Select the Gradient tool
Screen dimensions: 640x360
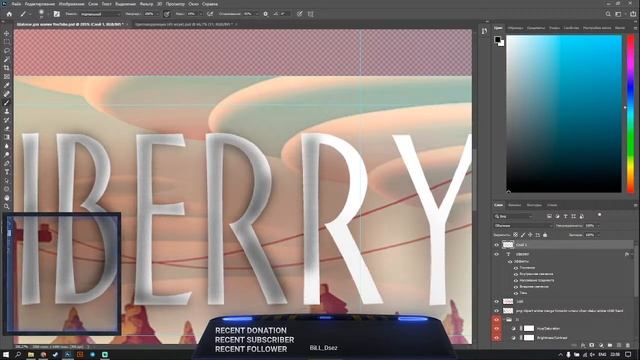[x=7, y=137]
